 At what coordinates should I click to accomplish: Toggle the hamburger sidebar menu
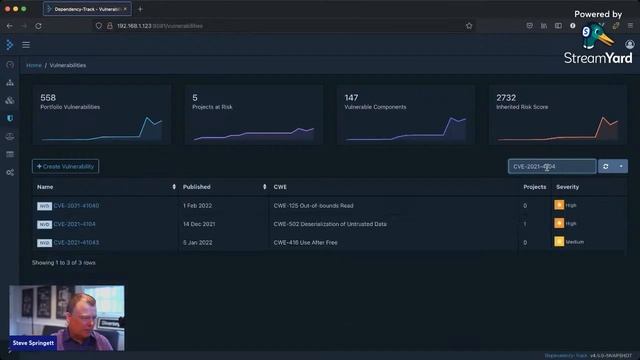26,45
